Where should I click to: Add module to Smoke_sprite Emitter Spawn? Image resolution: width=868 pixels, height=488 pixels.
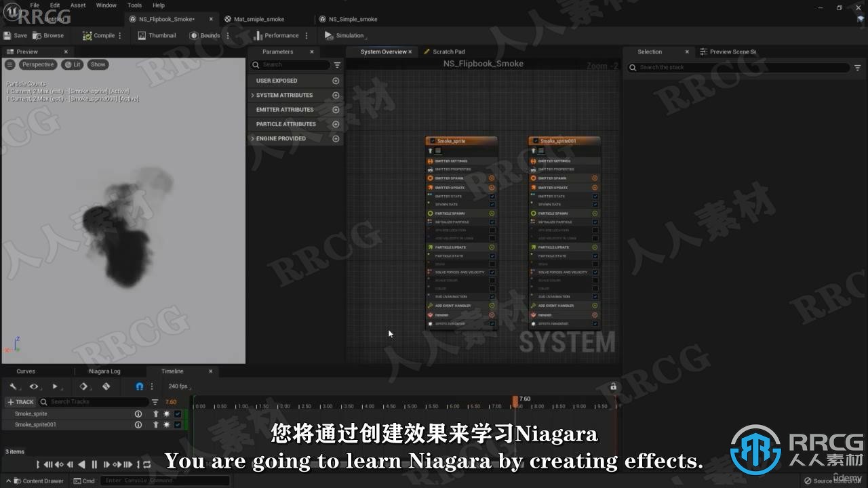492,178
